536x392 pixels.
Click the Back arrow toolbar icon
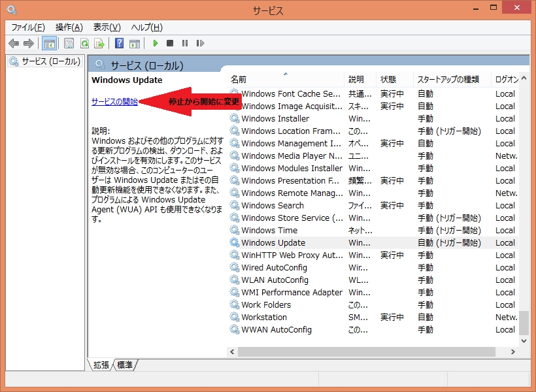[x=13, y=43]
